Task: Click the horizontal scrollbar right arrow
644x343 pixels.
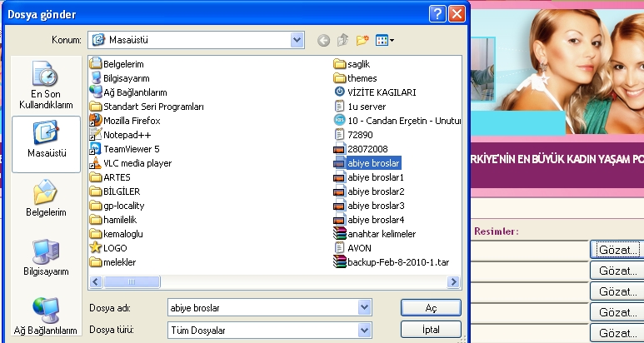Action: coord(455,282)
